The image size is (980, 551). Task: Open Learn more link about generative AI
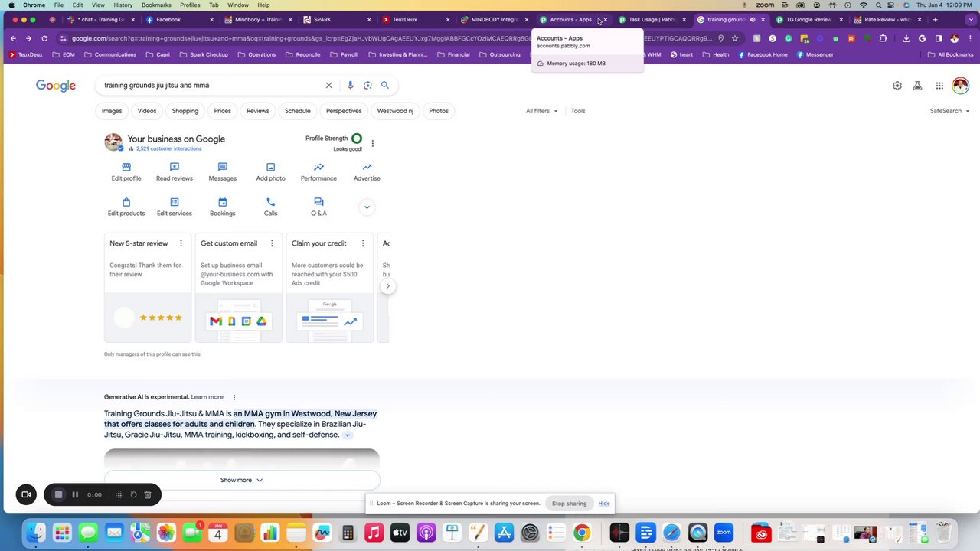coord(207,397)
